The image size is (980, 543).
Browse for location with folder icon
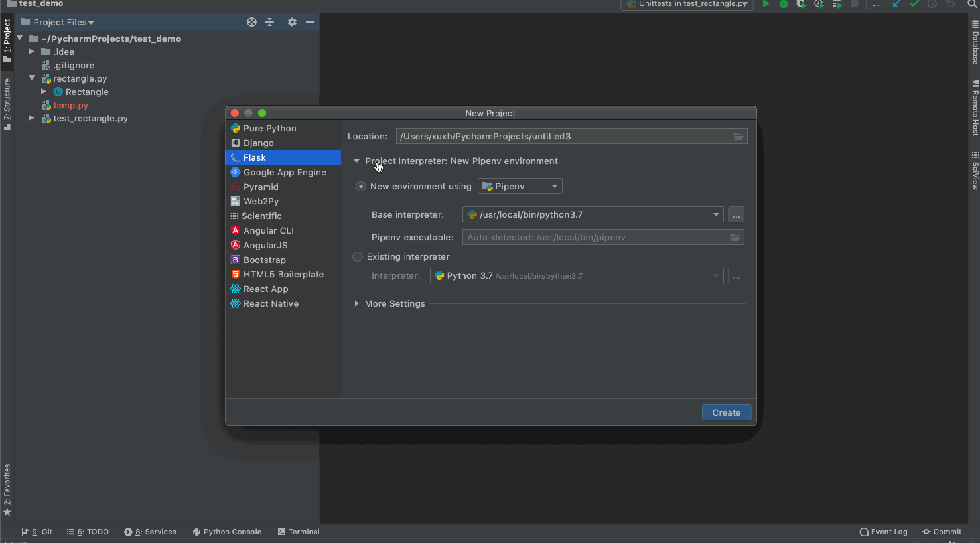coord(738,136)
